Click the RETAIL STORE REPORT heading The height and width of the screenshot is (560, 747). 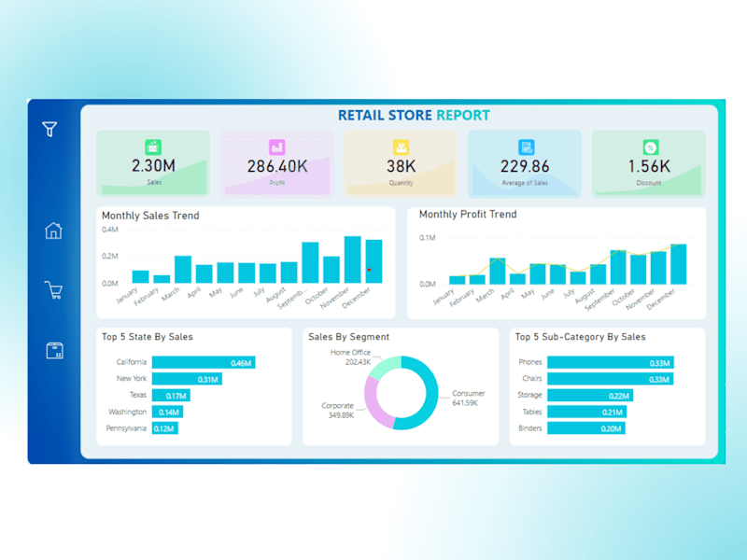click(x=414, y=115)
